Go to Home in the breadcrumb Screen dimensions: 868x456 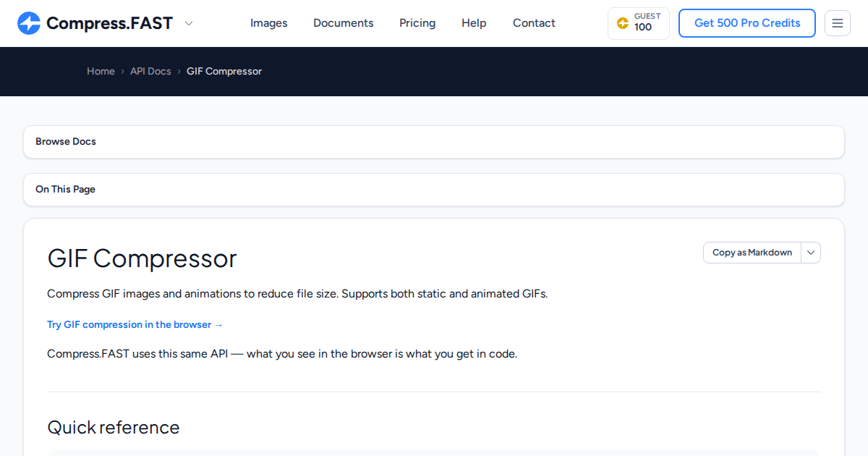click(x=101, y=71)
